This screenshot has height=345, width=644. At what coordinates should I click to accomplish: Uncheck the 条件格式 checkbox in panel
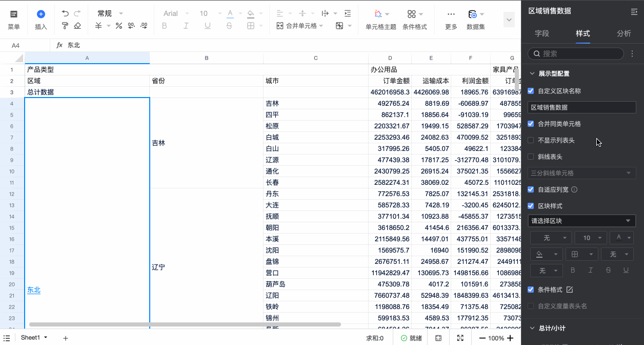pos(531,290)
